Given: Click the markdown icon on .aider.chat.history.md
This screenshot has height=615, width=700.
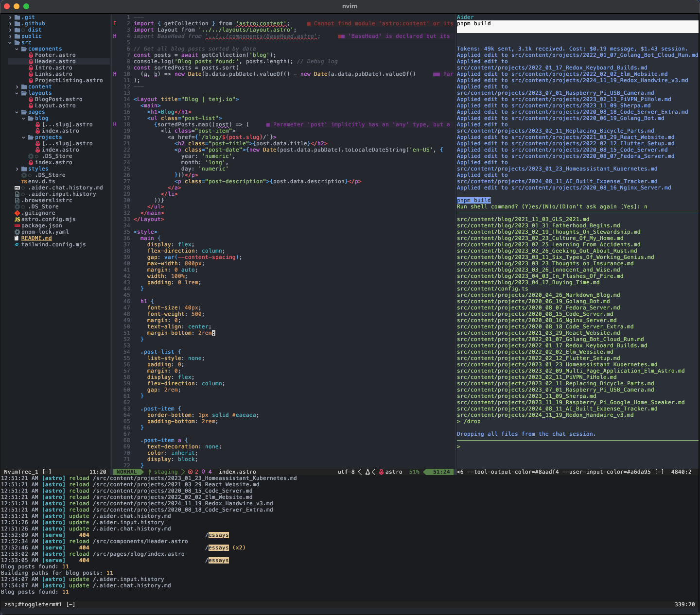Looking at the screenshot, I should click(x=17, y=188).
